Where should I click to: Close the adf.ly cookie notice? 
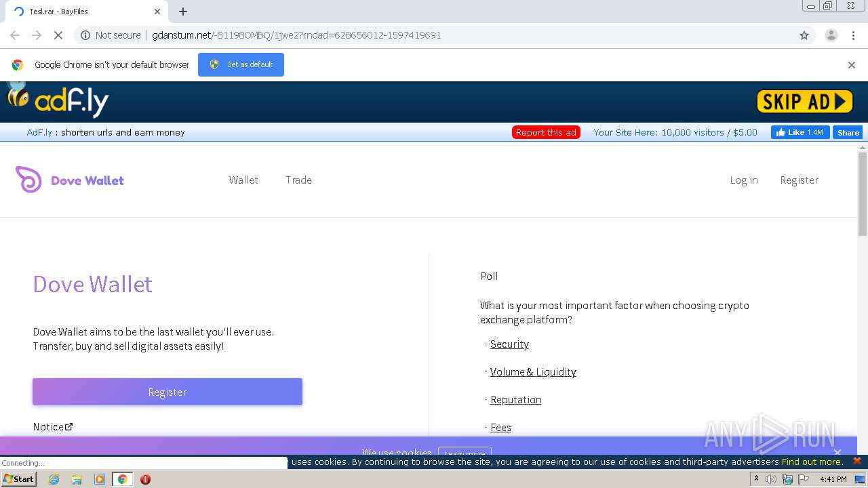coord(856,461)
